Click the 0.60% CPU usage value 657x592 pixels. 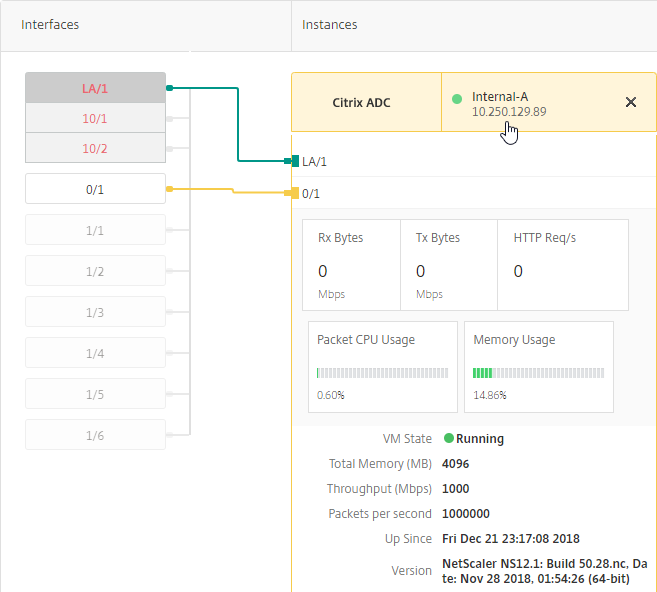click(331, 395)
